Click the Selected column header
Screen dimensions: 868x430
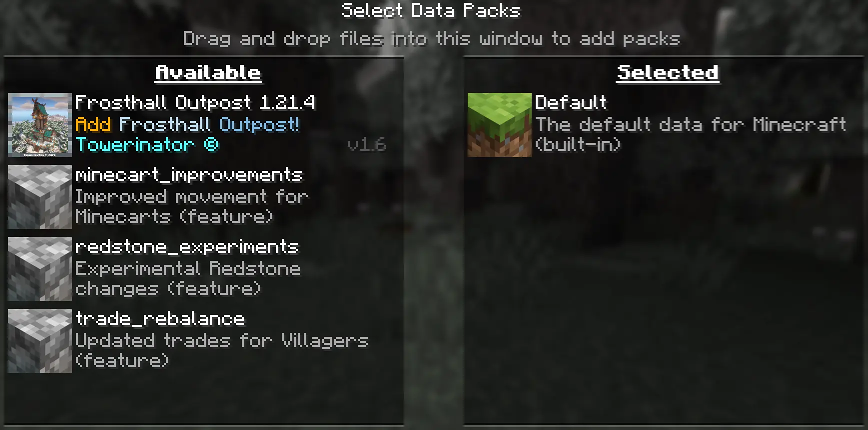tap(668, 73)
